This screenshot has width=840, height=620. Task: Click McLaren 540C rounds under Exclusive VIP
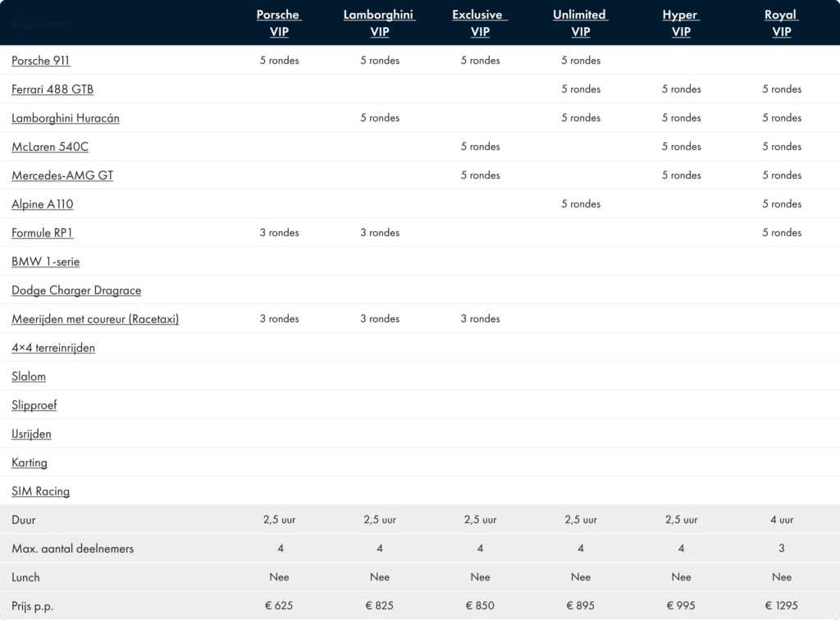coord(480,147)
